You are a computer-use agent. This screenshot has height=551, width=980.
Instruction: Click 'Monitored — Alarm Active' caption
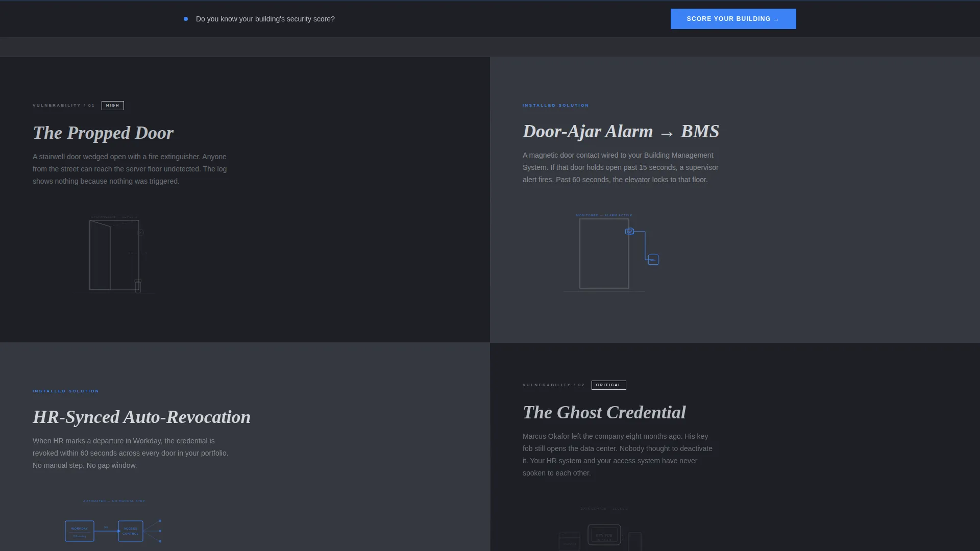tap(604, 215)
